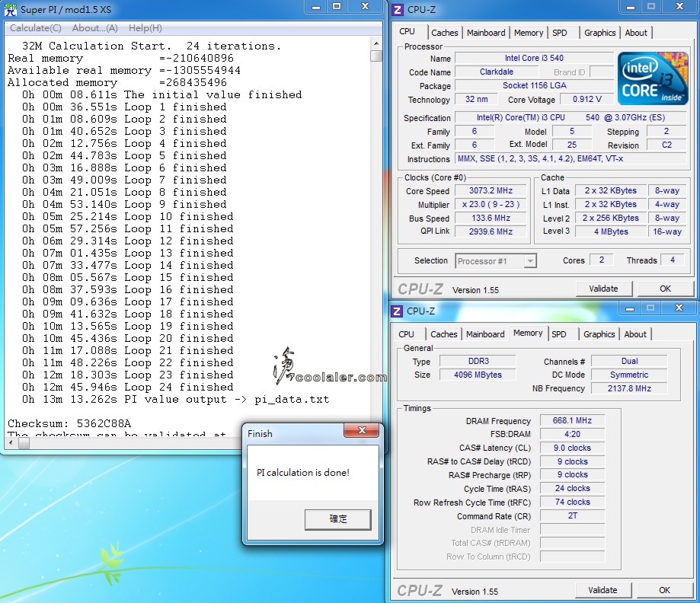Expand the Processor #1 selection dropdown
Viewport: 700px width, 603px height.
click(530, 261)
